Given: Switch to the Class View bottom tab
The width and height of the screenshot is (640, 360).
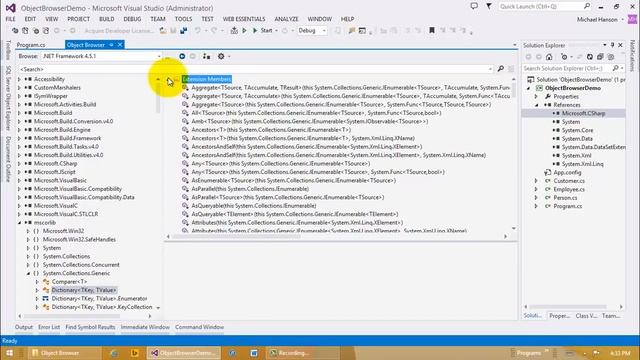Looking at the screenshot, I should (x=586, y=316).
